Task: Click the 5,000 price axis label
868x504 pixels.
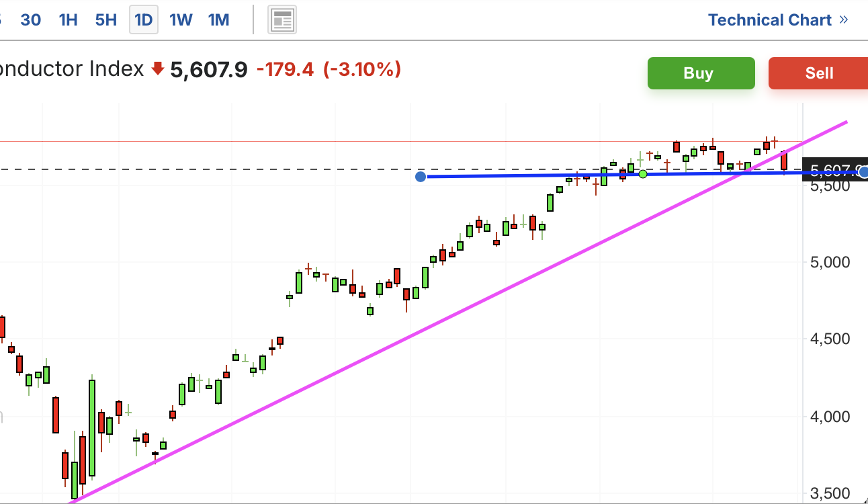Action: [830, 262]
